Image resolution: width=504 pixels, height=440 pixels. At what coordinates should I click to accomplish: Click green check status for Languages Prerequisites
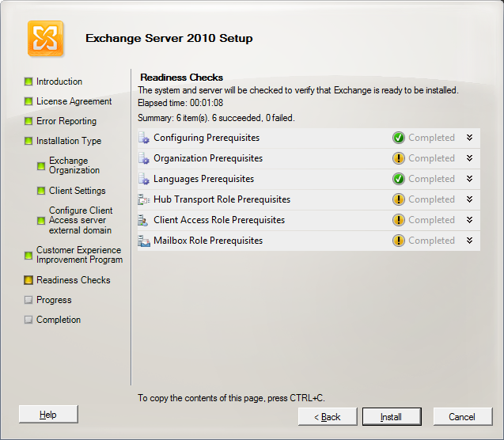399,179
